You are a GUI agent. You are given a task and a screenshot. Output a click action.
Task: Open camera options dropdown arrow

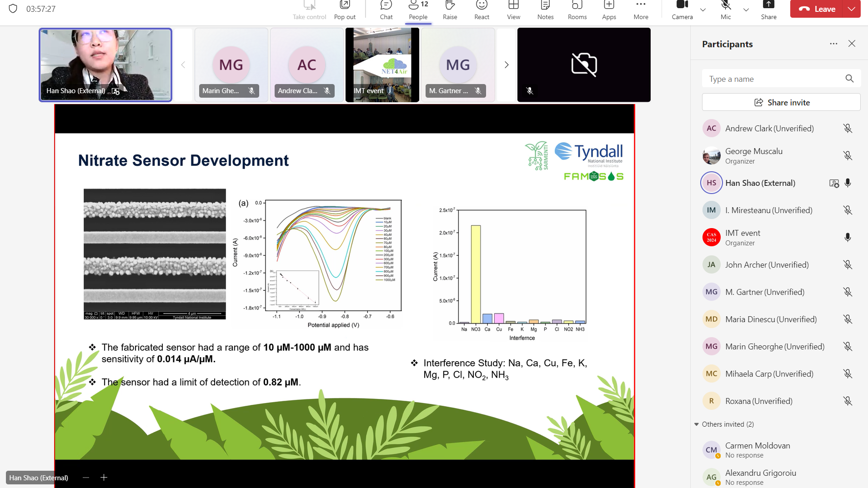pyautogui.click(x=703, y=10)
